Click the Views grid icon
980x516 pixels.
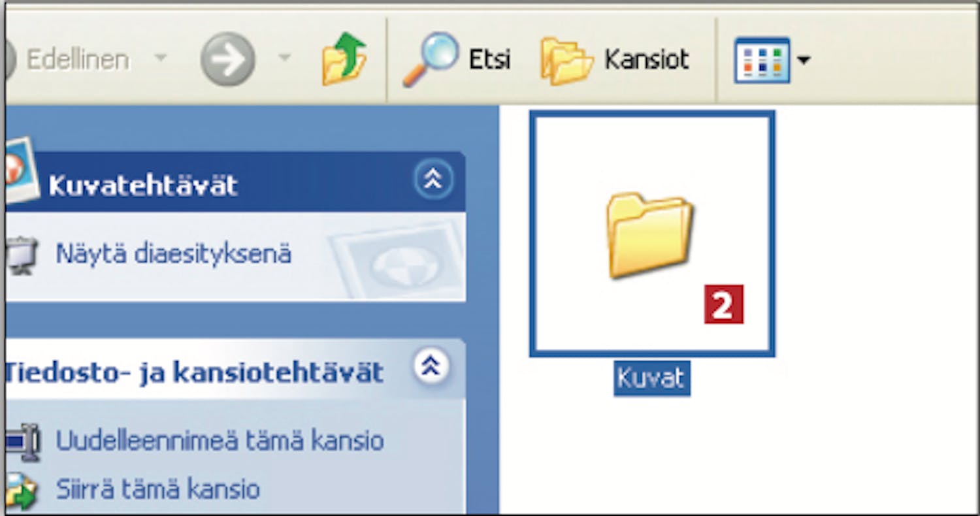click(x=761, y=60)
